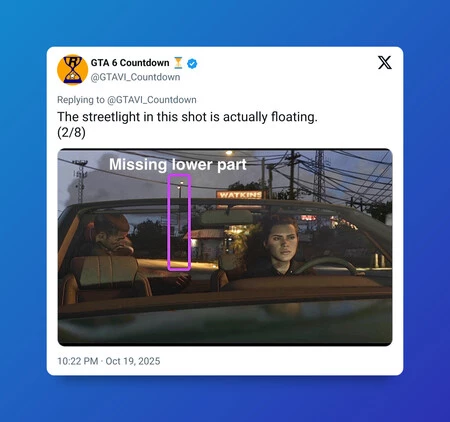Click the 10:22 PM timestamp
Viewport: 450px width, 422px height.
(x=78, y=361)
